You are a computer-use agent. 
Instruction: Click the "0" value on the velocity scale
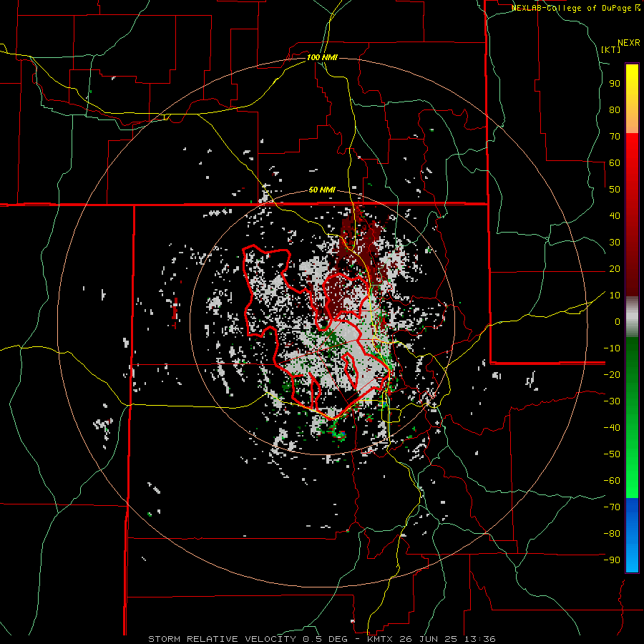pos(618,321)
